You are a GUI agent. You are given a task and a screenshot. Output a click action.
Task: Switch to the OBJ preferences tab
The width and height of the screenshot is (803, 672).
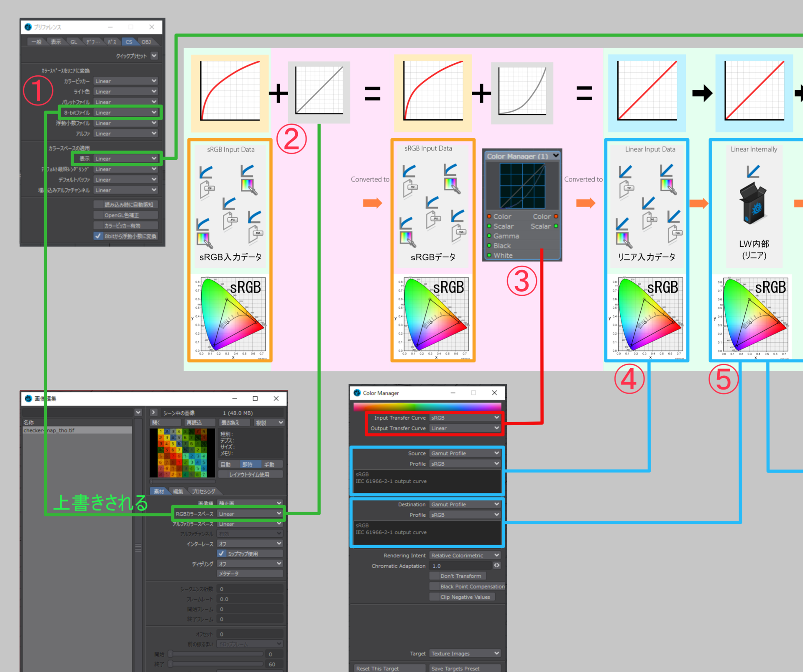coord(146,42)
